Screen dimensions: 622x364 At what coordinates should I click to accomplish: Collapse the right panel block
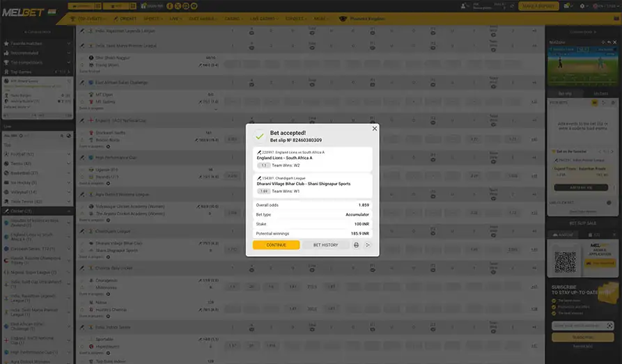582,32
